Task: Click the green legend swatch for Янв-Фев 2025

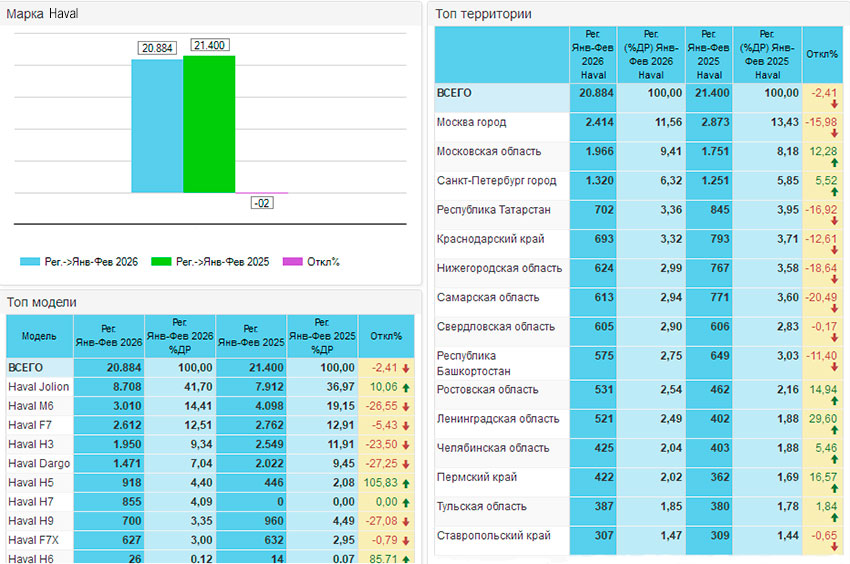Action: pos(162,262)
